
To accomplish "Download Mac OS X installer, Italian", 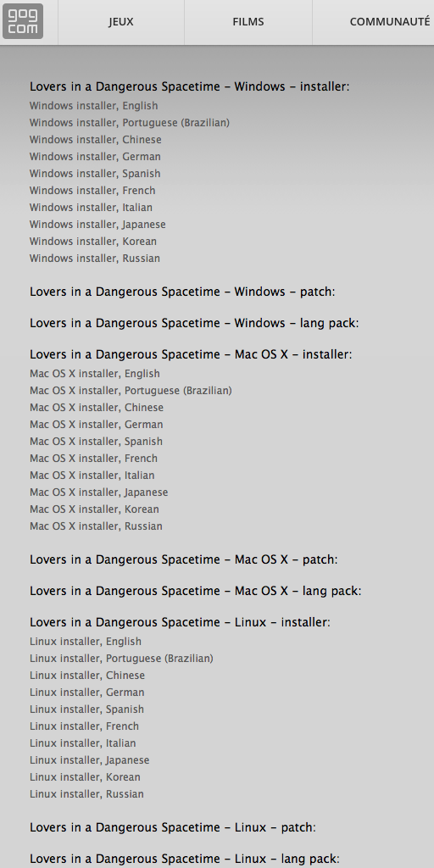I will (92, 476).
